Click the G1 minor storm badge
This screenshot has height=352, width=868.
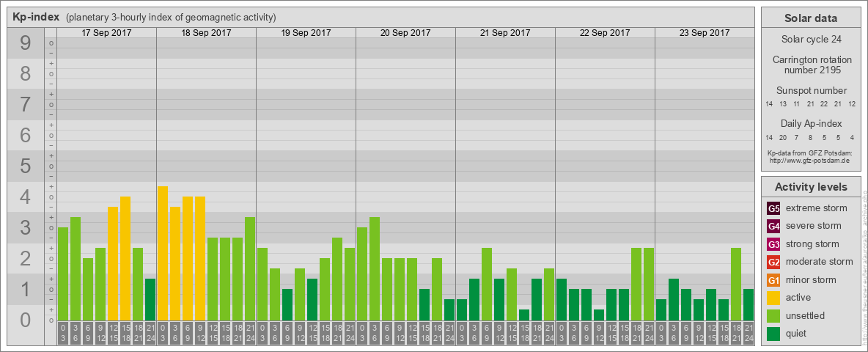click(773, 280)
